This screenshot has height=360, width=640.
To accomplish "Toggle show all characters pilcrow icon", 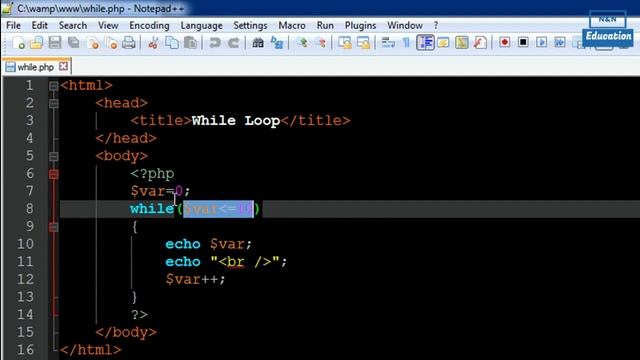I will (406, 42).
